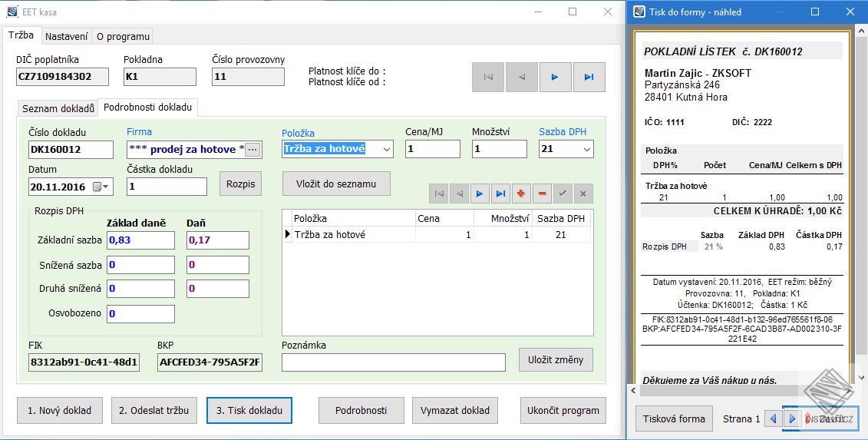Image resolution: width=868 pixels, height=440 pixels.
Task: Open the calendar picker for Datum
Action: 100,187
